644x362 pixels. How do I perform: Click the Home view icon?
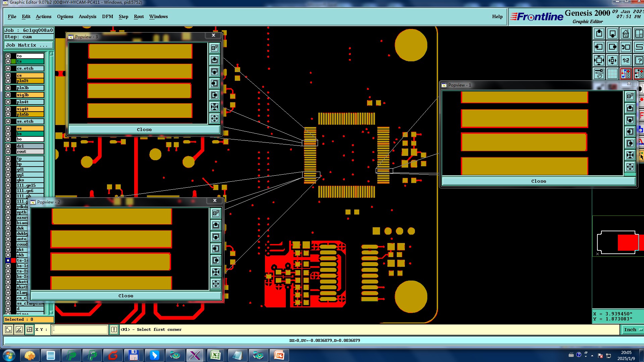point(626,34)
